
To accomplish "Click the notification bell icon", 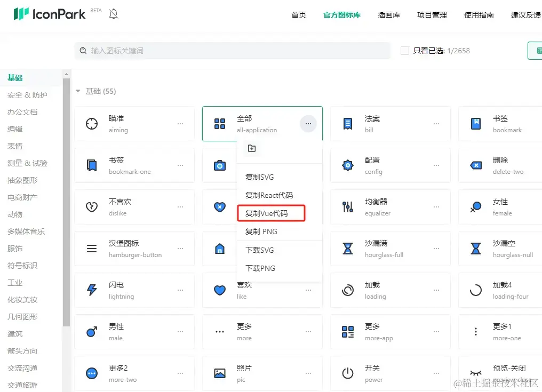I will click(x=113, y=13).
